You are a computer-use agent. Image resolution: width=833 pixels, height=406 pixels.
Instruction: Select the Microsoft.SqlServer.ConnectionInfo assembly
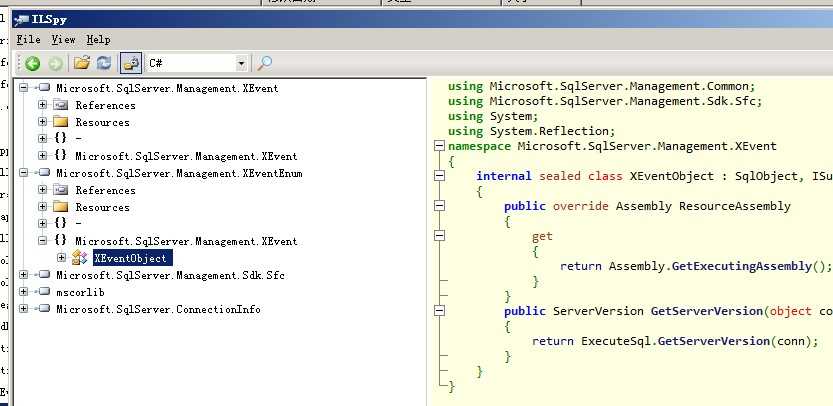pos(158,309)
